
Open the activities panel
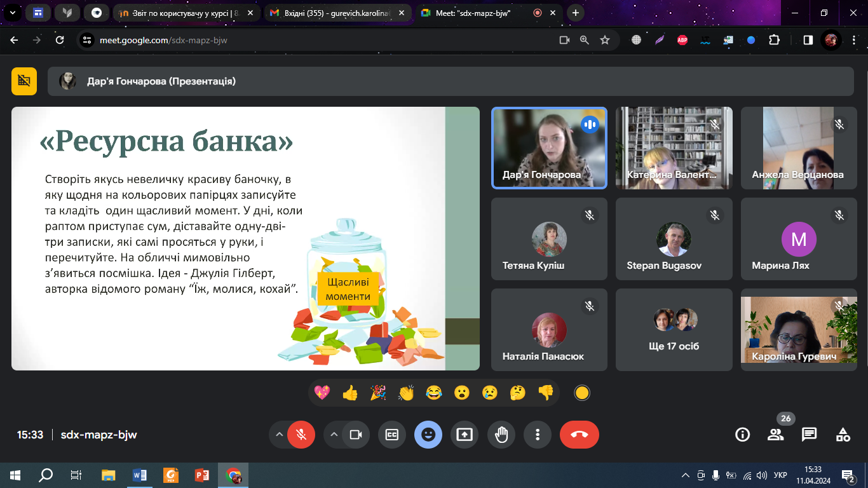click(x=843, y=435)
